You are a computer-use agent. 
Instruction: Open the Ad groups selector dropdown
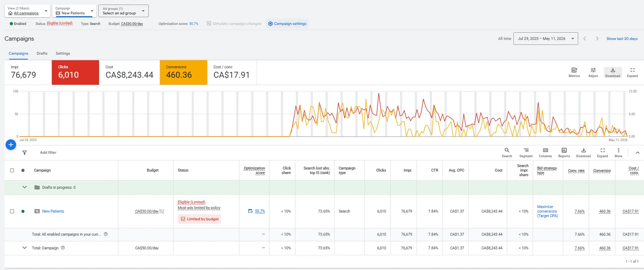[x=123, y=11]
